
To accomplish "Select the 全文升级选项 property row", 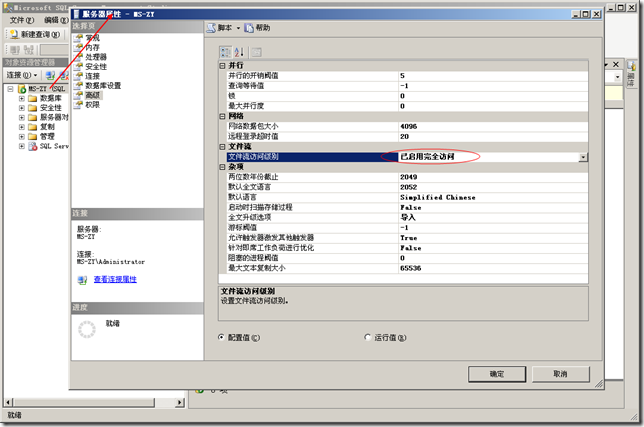I will [407, 218].
